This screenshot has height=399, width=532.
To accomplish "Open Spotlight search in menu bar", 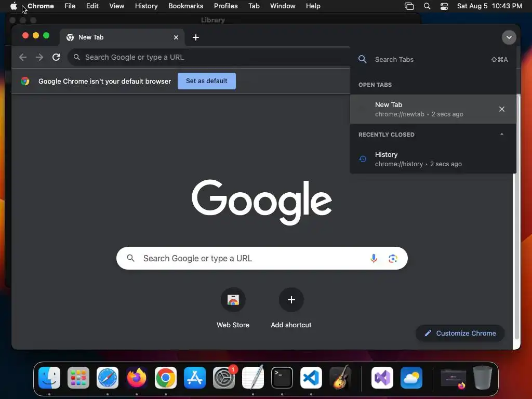I will (x=427, y=6).
